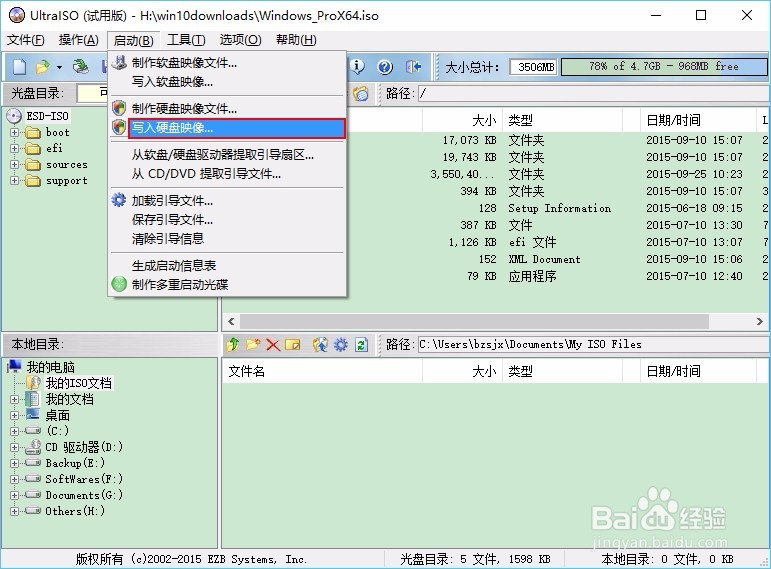Click the 78% of 4.7GB capacity bar
This screenshot has width=771, height=569.
click(664, 66)
